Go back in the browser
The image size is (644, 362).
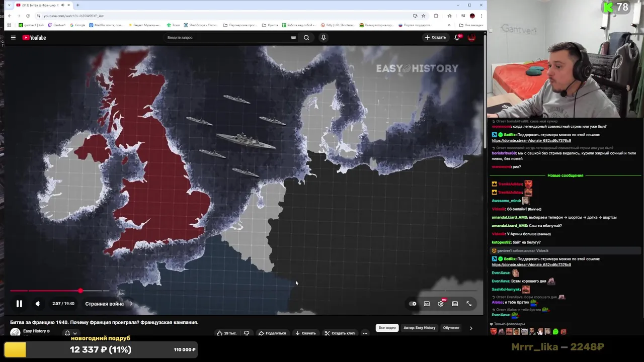[10, 16]
